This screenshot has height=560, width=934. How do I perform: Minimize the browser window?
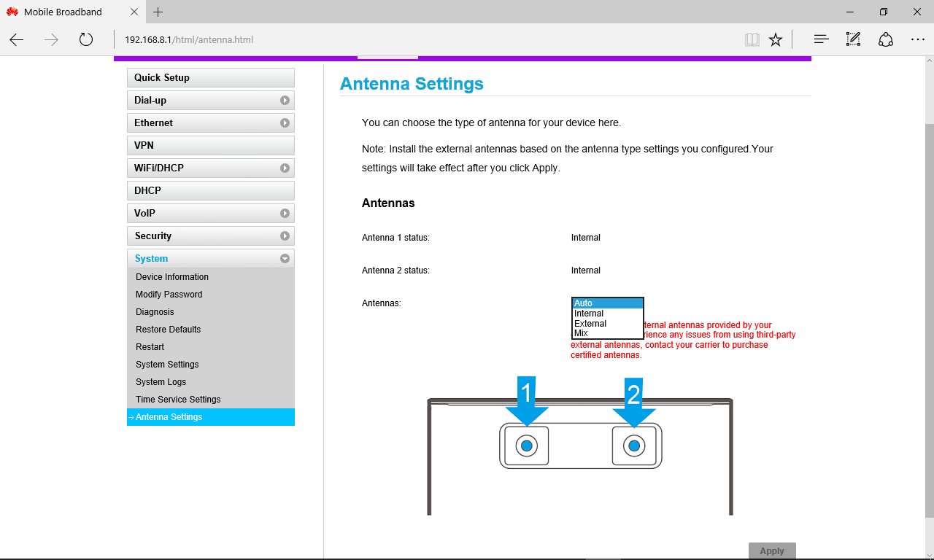[x=850, y=12]
